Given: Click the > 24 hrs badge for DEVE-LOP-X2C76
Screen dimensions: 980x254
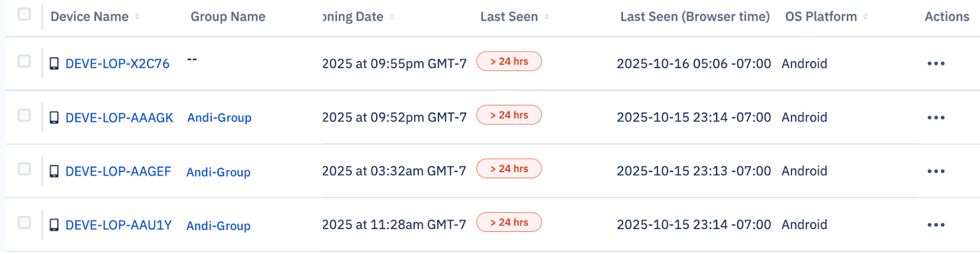Looking at the screenshot, I should 509,61.
